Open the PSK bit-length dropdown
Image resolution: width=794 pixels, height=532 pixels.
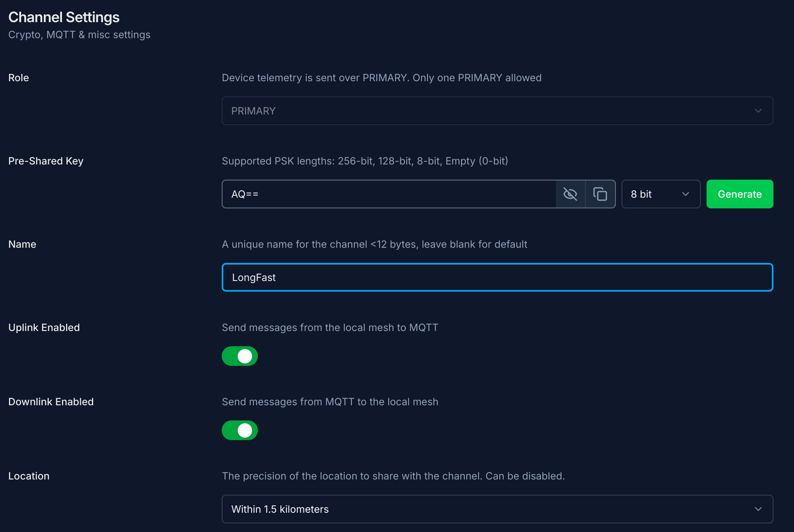click(661, 194)
